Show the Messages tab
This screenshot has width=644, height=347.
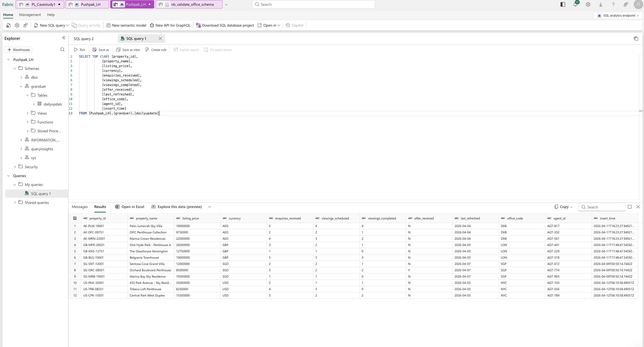coord(80,207)
